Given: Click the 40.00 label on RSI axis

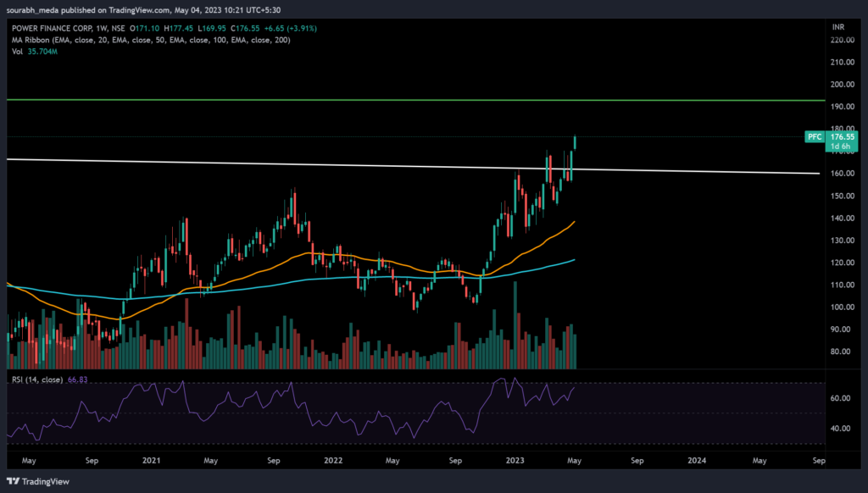Looking at the screenshot, I should pyautogui.click(x=842, y=429).
